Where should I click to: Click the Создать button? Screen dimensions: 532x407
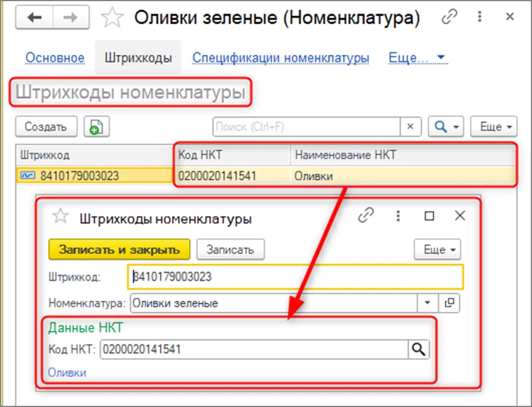pyautogui.click(x=46, y=126)
